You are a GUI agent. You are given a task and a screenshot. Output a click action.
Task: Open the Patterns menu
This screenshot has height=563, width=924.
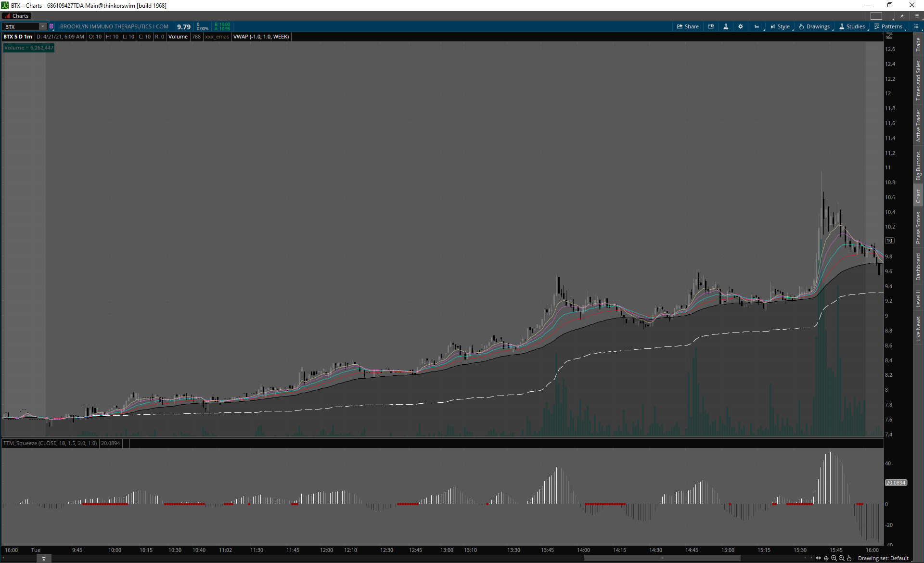point(888,26)
